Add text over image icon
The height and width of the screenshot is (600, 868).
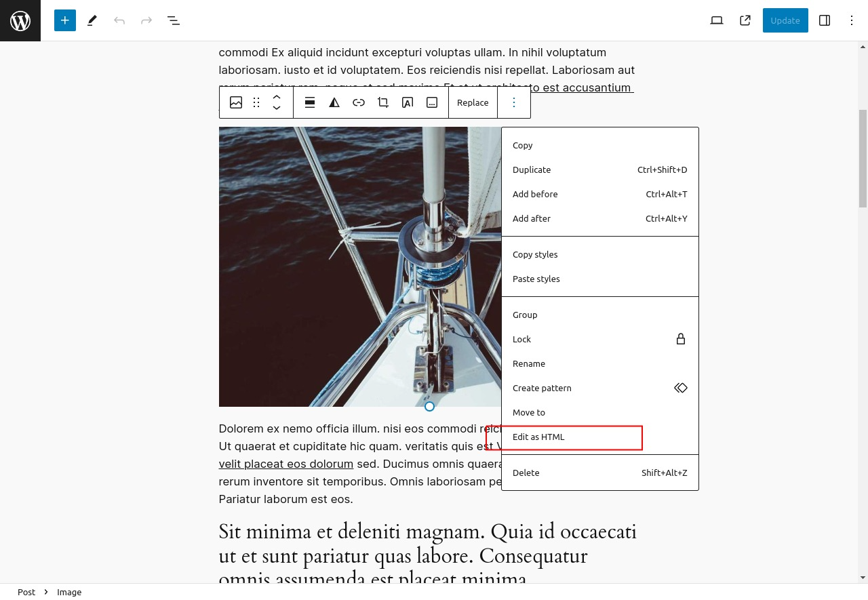(408, 102)
